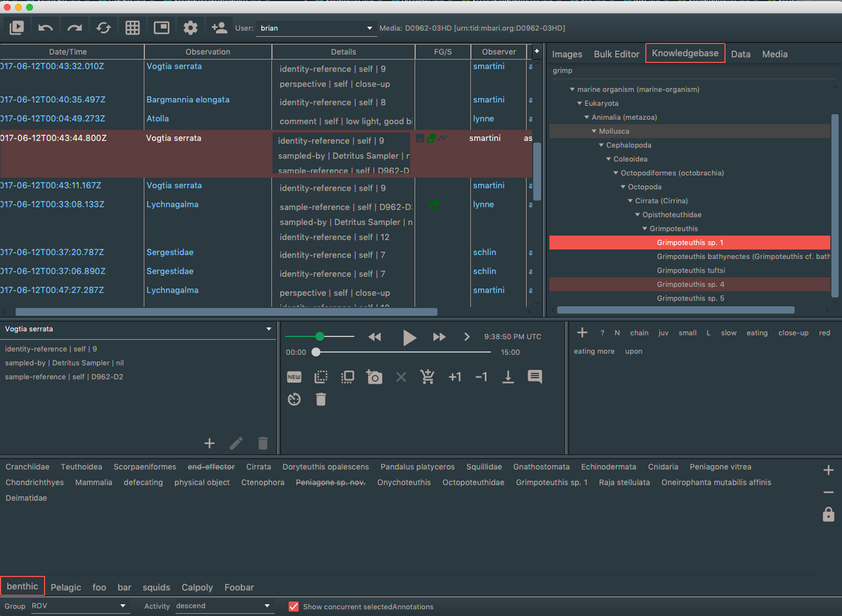Viewport: 842px width, 616px height.
Task: Click the Undo arrow in the toolbar
Action: 46,27
